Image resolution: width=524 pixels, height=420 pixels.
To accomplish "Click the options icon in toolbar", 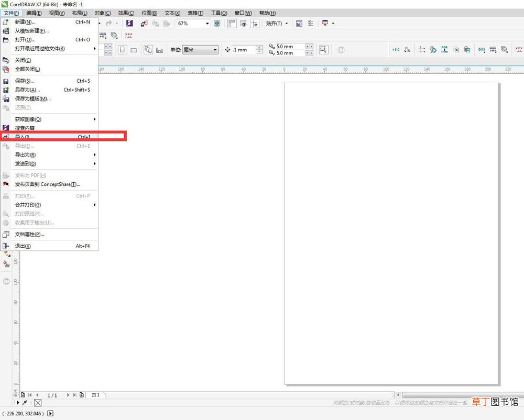I will pos(310,24).
